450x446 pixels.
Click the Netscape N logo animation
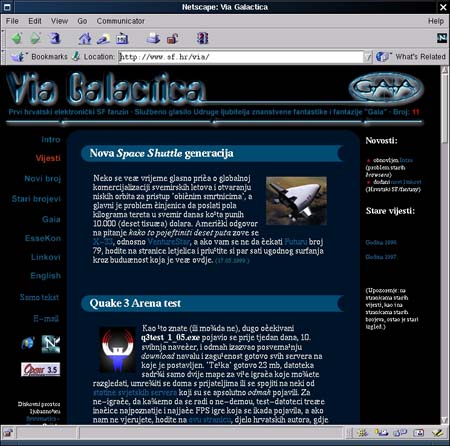[x=442, y=38]
